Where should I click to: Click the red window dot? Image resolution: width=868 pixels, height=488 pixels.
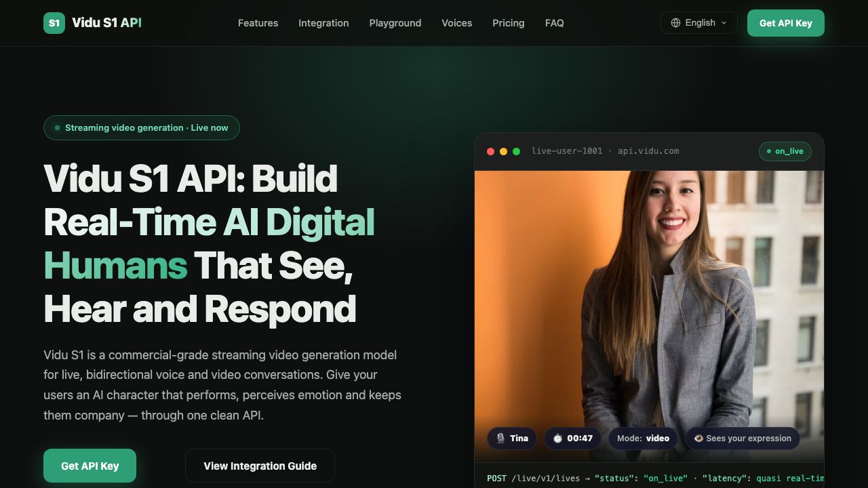490,151
